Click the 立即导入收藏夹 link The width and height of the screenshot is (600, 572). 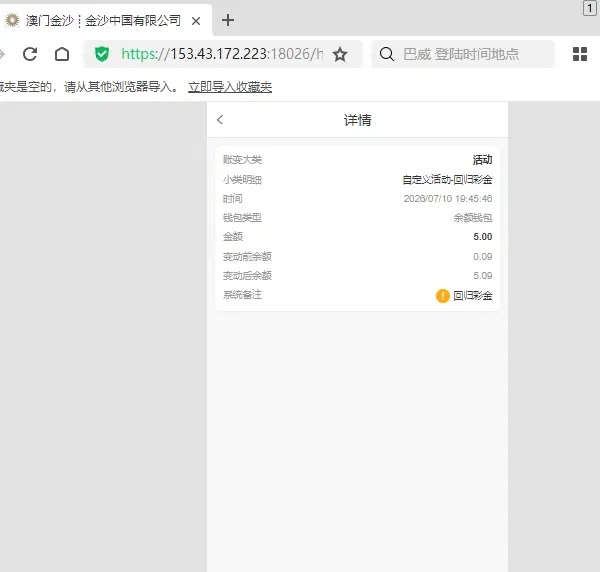pyautogui.click(x=230, y=87)
